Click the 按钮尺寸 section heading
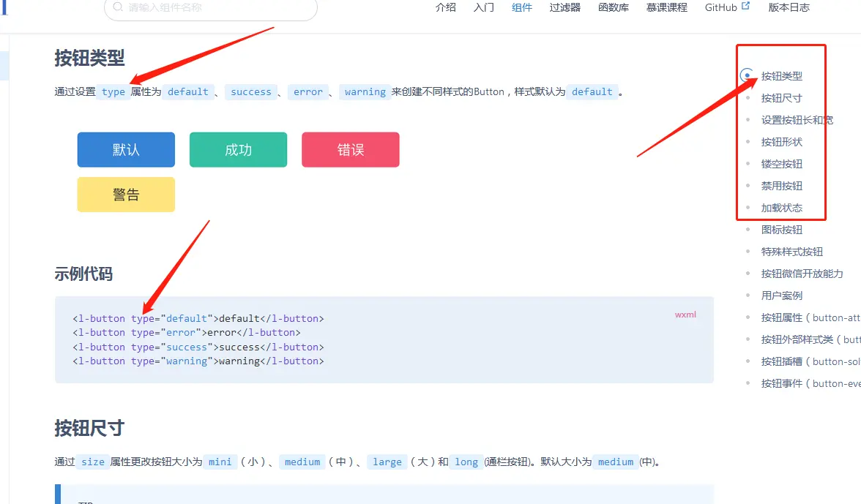Image resolution: width=861 pixels, height=504 pixels. pyautogui.click(x=89, y=428)
